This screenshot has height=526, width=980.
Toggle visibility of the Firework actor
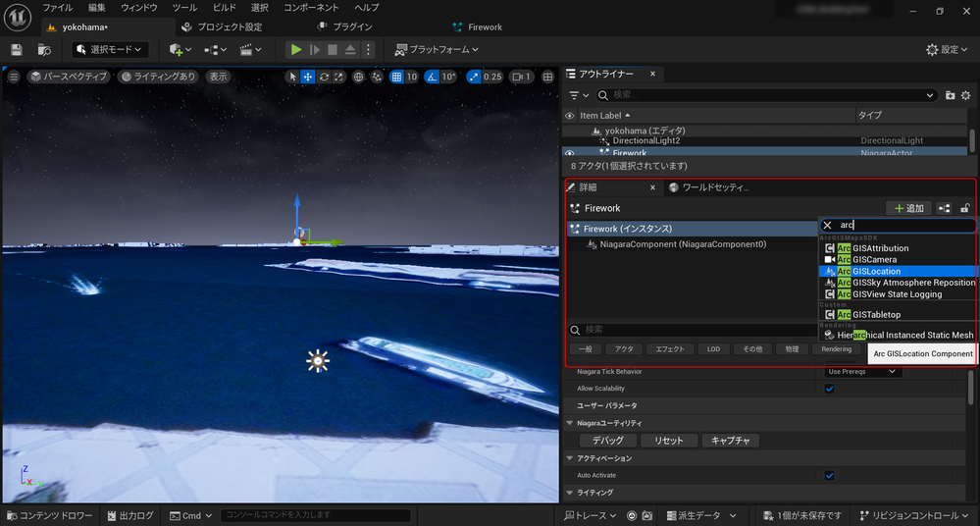[x=569, y=153]
